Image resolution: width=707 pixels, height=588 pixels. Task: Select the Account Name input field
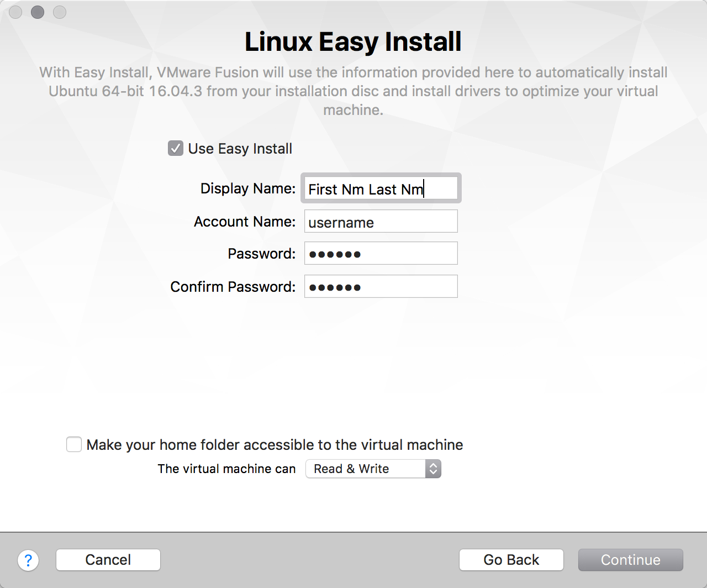coord(381,221)
